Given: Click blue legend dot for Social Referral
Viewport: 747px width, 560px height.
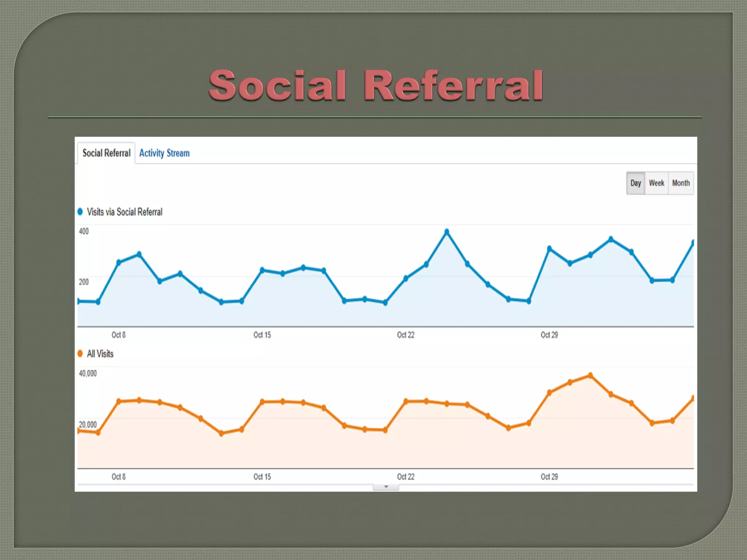Looking at the screenshot, I should [80, 212].
